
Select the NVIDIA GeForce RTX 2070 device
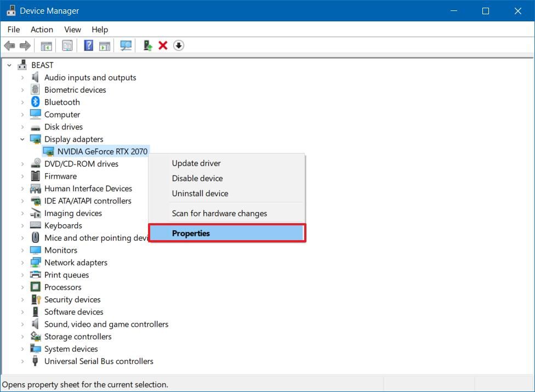[102, 151]
